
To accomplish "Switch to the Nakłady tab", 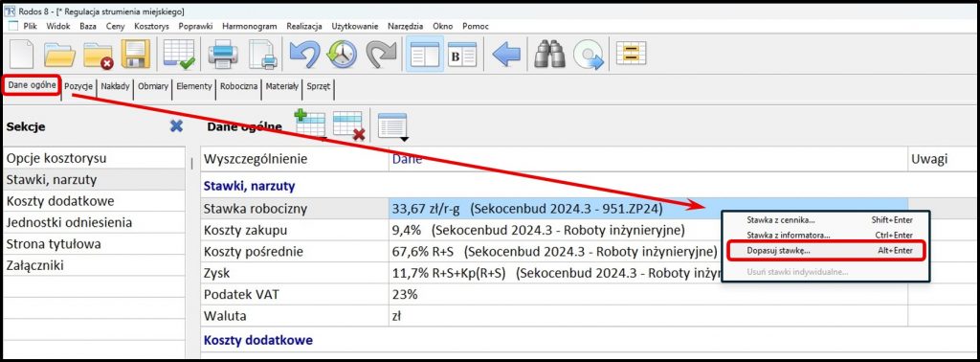I will (x=115, y=86).
